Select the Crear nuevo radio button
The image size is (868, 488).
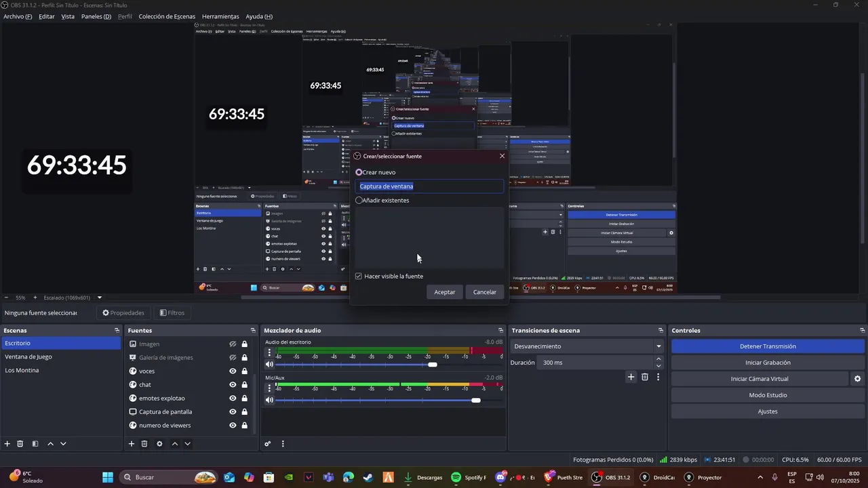(359, 172)
